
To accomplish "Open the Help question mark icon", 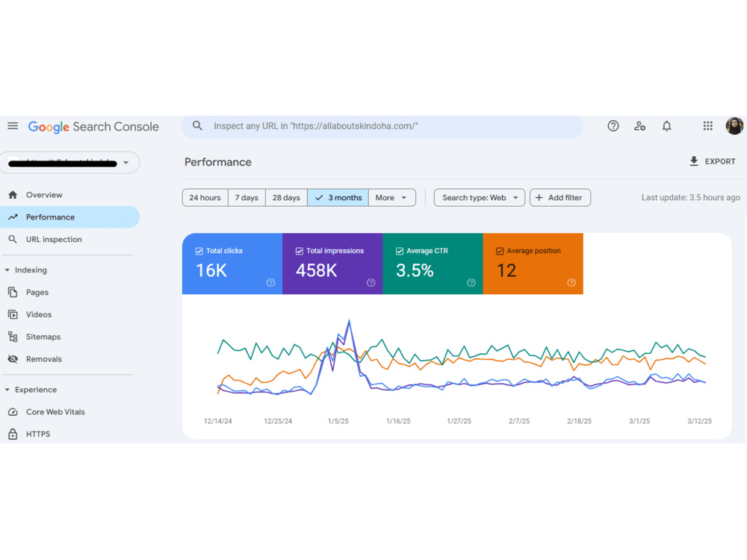I will pos(613,126).
